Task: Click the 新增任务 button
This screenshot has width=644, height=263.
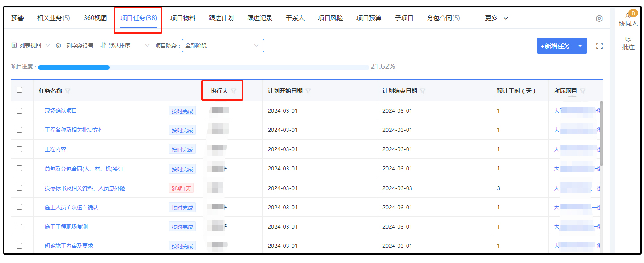Action: 555,46
